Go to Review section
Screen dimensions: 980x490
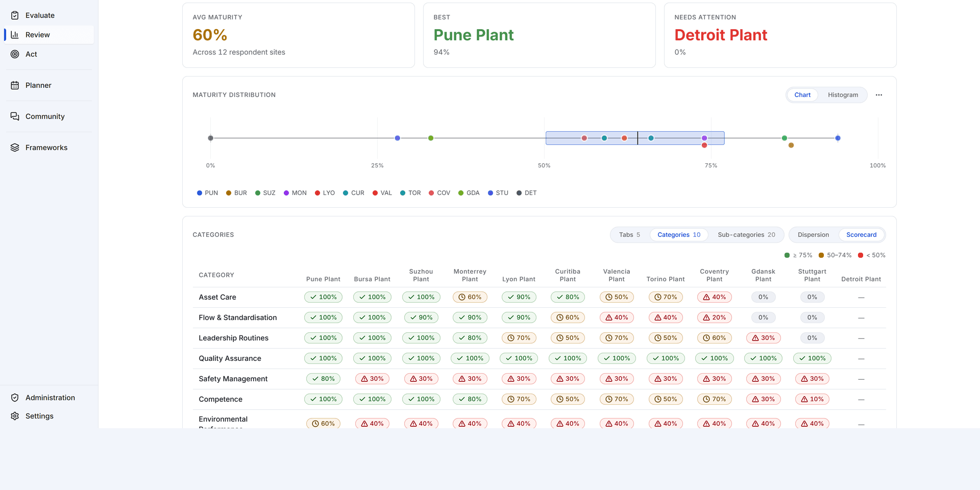[49, 35]
